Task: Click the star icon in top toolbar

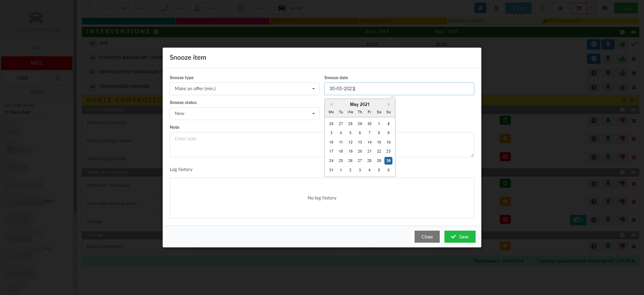Action: 560,8
